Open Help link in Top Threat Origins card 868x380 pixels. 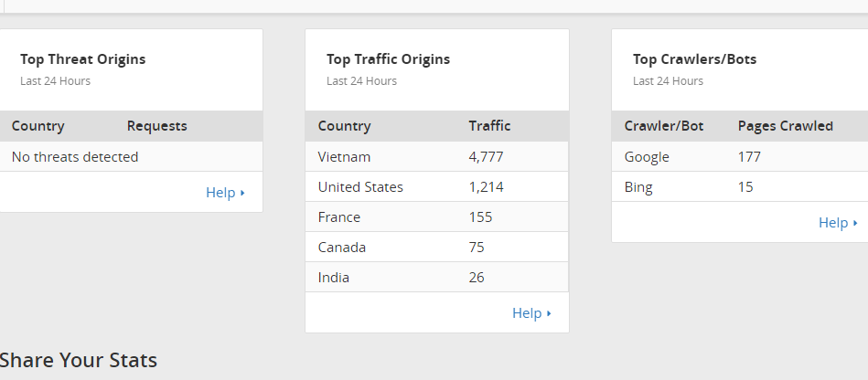[225, 193]
